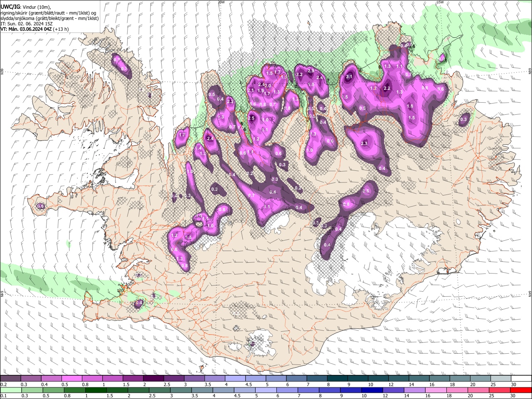Viewport: 532px width, 399px height.
Task: Select the snow legend swatch for 10–12 mm
Action: tap(377, 379)
